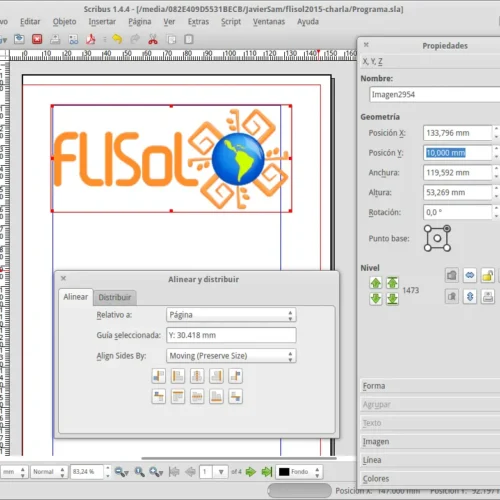Open the Objeto menu
The height and width of the screenshot is (500, 500).
point(64,22)
